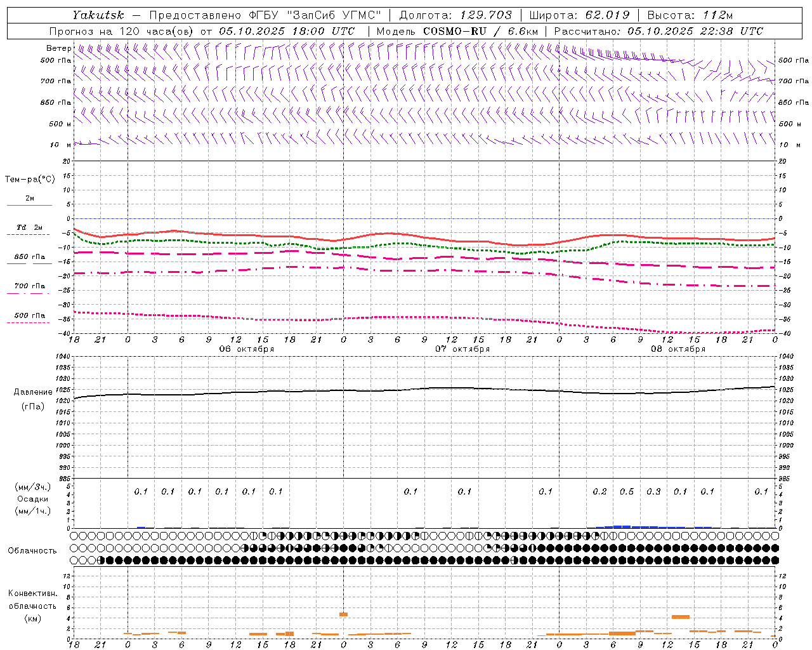Click the "Конвективн." convective cloud label
This screenshot has height=650, width=812.
click(32, 594)
